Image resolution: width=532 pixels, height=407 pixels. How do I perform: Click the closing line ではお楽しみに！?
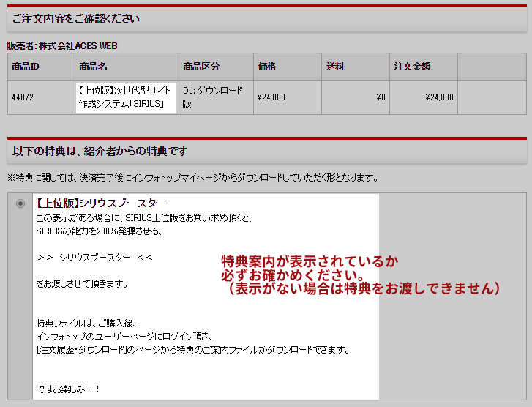point(68,389)
